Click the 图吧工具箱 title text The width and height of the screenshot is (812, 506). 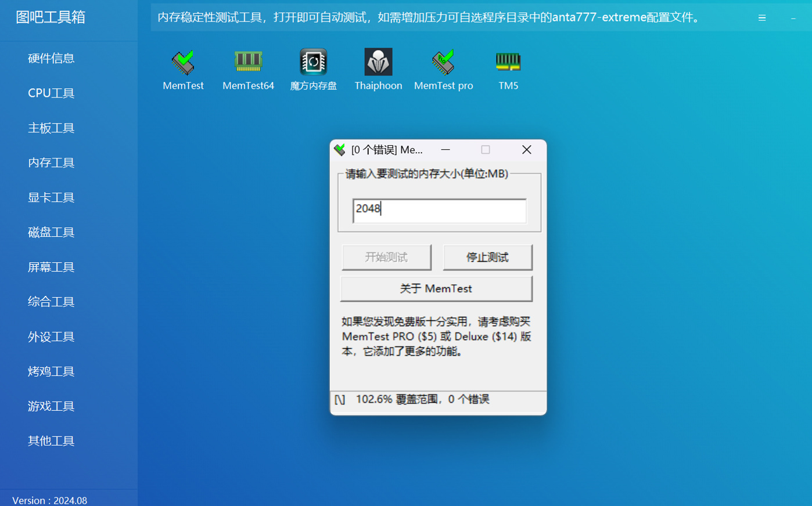click(51, 17)
